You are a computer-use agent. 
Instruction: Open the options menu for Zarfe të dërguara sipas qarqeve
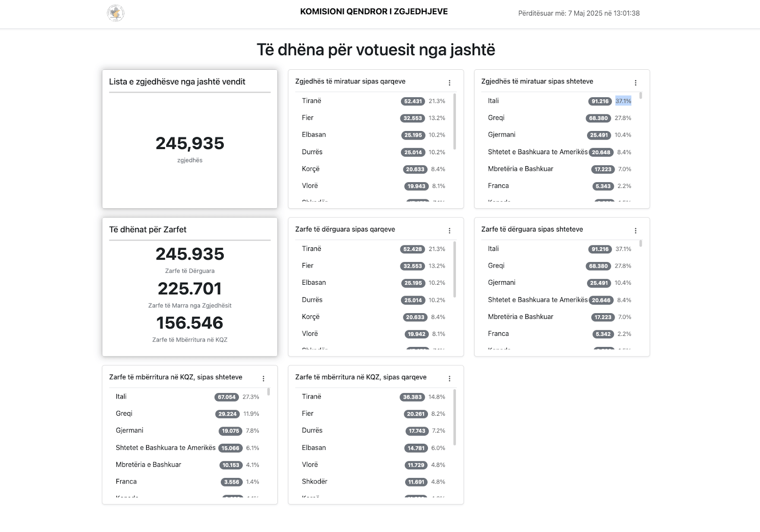[449, 231]
